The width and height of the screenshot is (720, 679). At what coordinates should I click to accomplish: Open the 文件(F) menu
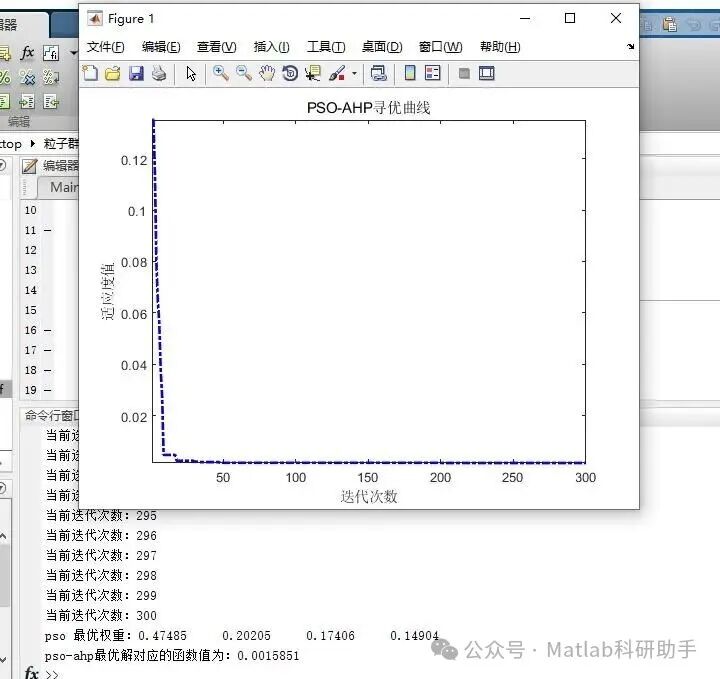106,47
